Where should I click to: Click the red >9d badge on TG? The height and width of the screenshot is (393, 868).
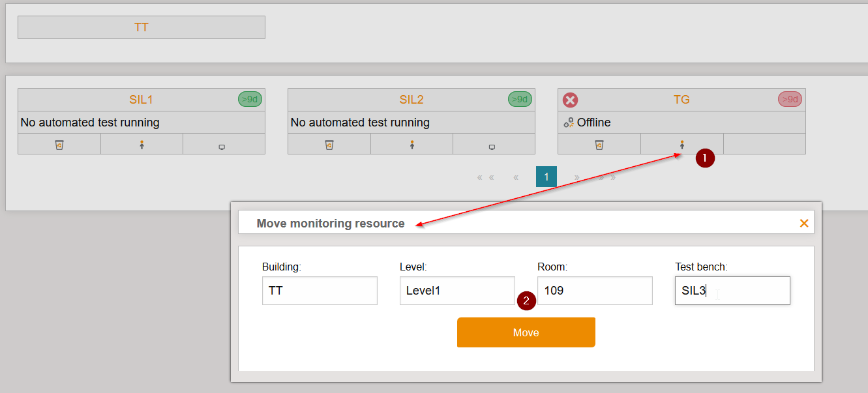tap(789, 99)
